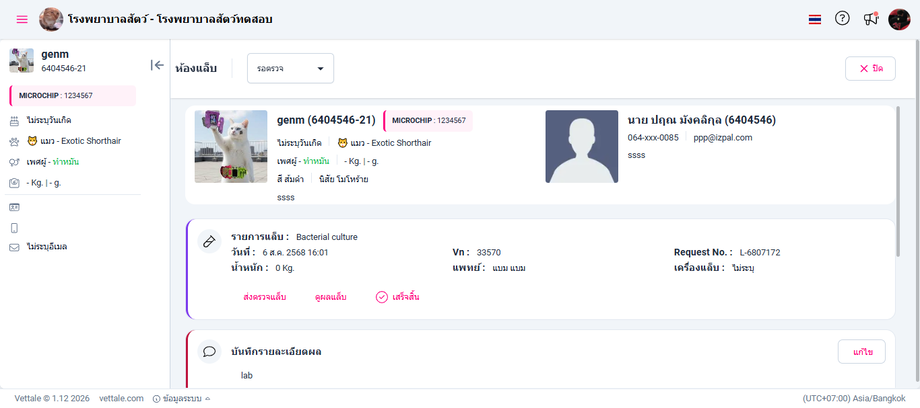Viewport: 920px width, 408px height.
Task: Click the hospital logo avatar in header
Action: point(51,19)
